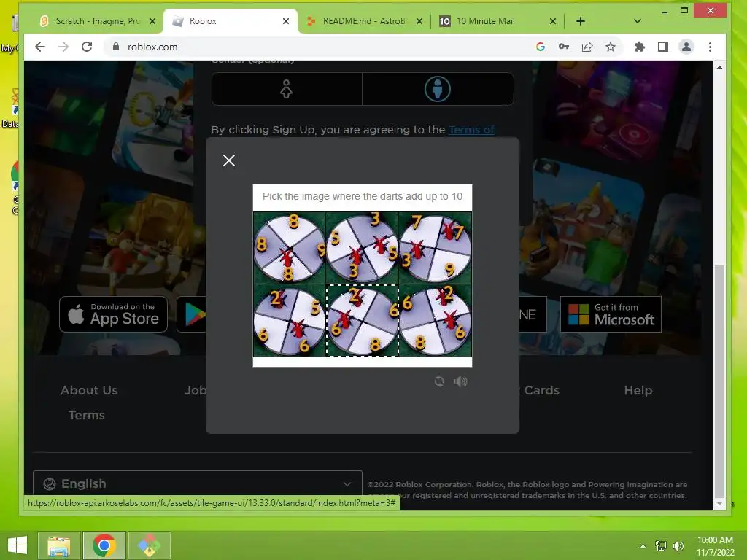Open the taskbar clock showing 10:00 AM

(x=715, y=546)
